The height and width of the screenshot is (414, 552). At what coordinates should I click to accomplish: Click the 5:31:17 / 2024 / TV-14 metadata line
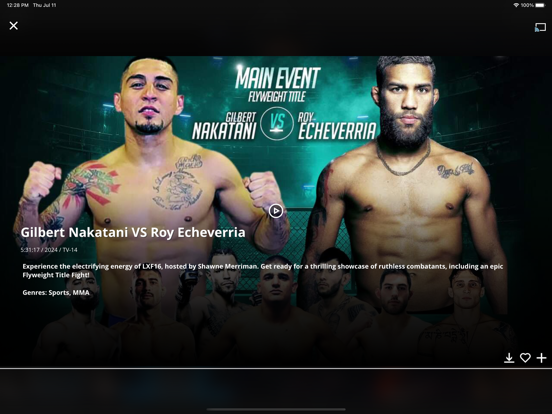[49, 250]
